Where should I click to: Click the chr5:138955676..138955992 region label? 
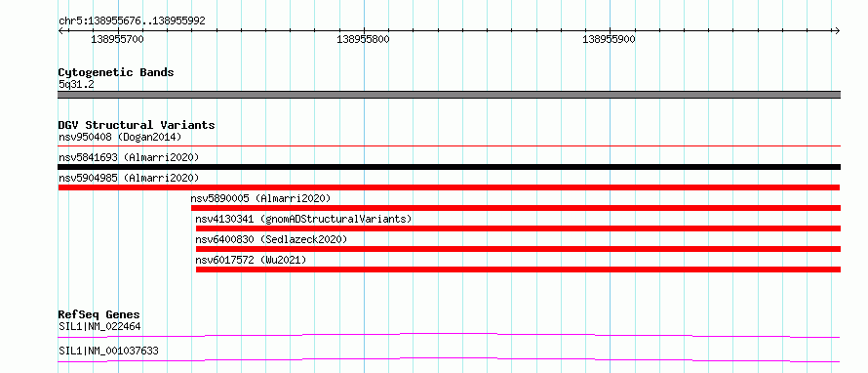point(132,21)
